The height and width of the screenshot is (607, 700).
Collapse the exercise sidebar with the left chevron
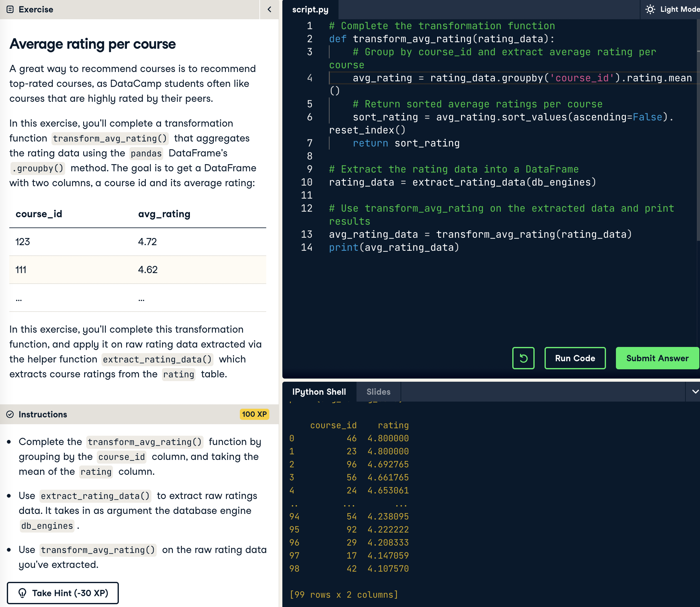[269, 10]
